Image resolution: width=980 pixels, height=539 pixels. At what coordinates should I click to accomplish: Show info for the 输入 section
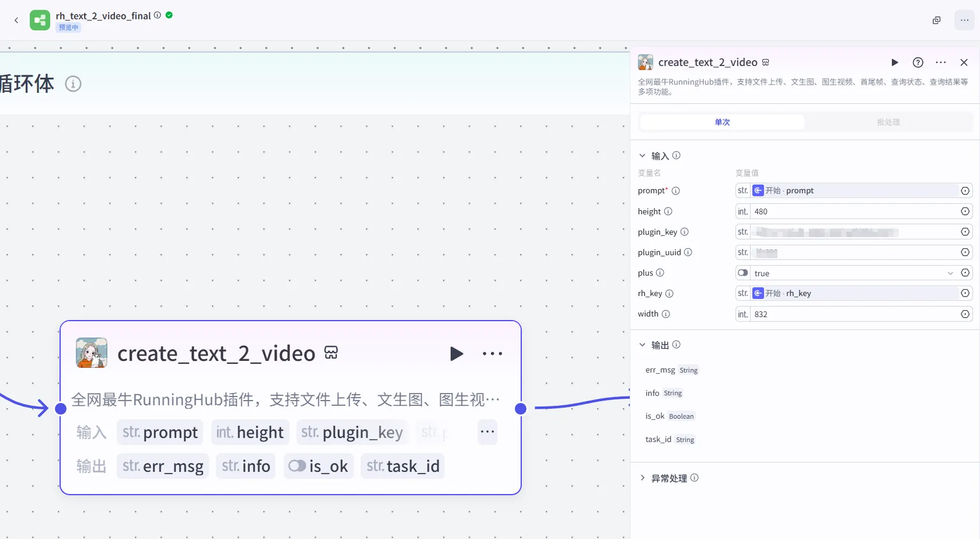[676, 155]
